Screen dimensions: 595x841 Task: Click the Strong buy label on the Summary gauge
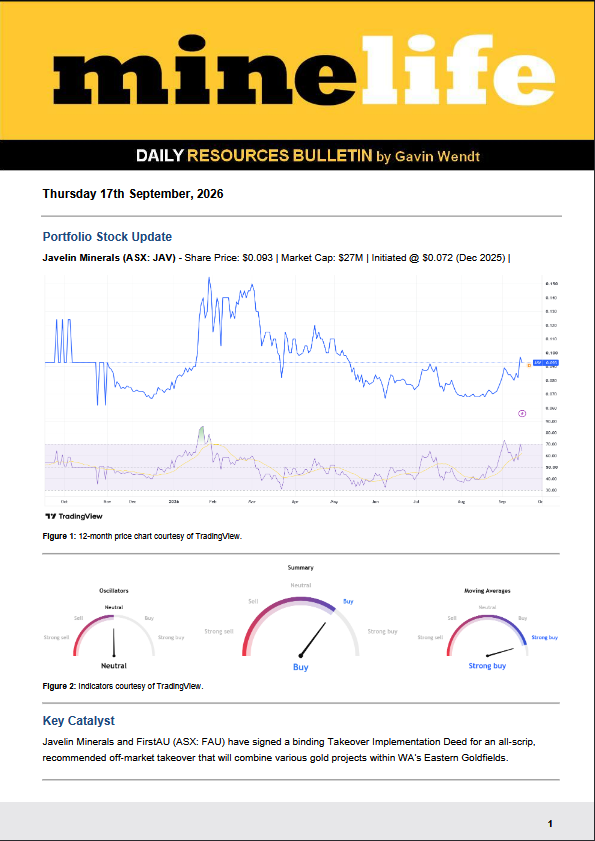tap(383, 631)
